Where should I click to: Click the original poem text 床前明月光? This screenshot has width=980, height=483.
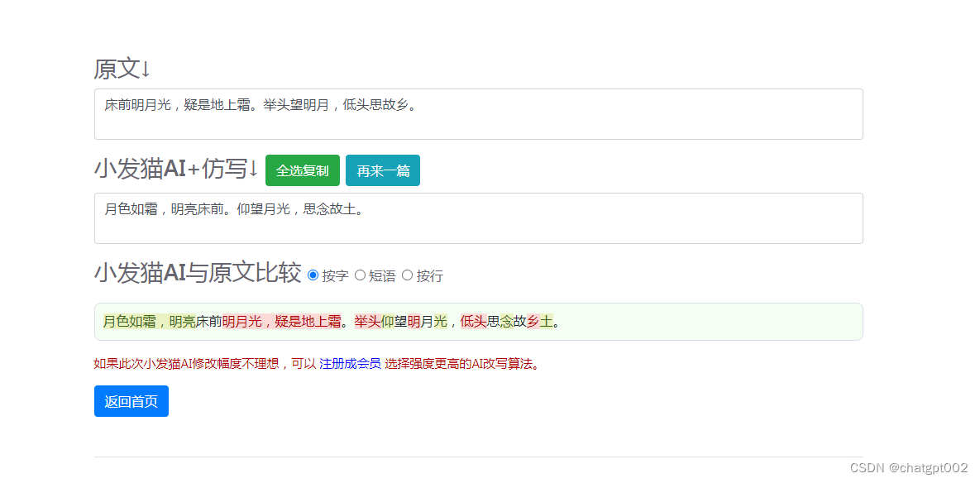click(x=137, y=105)
